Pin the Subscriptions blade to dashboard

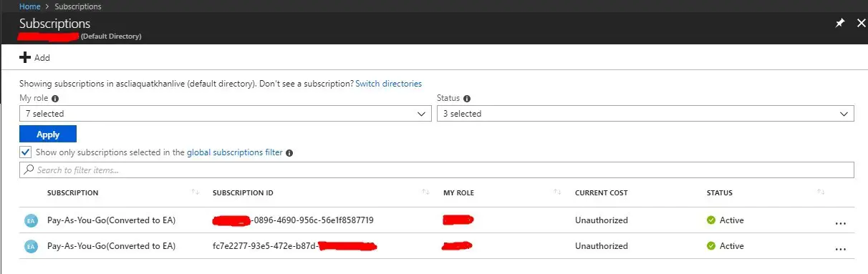coord(840,24)
